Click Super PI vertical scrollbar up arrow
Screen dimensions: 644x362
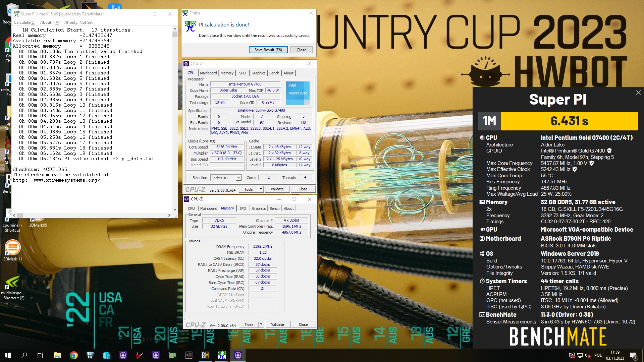coord(175,29)
